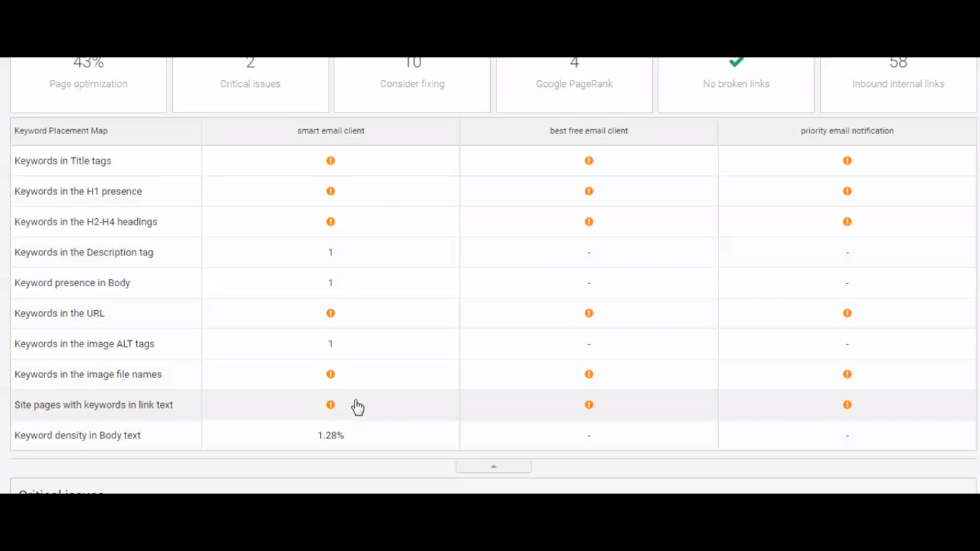The image size is (980, 551).
Task: Click image file names warning under best free email client
Action: 589,375
